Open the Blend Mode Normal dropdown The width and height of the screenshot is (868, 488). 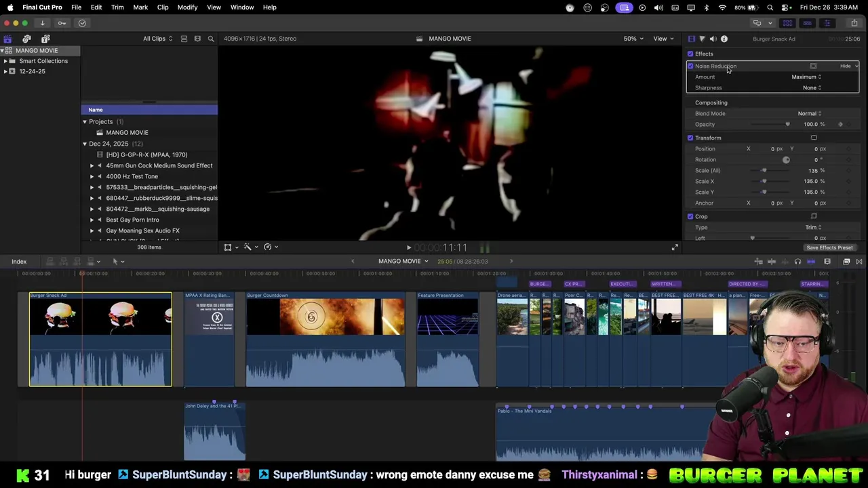[x=810, y=113]
